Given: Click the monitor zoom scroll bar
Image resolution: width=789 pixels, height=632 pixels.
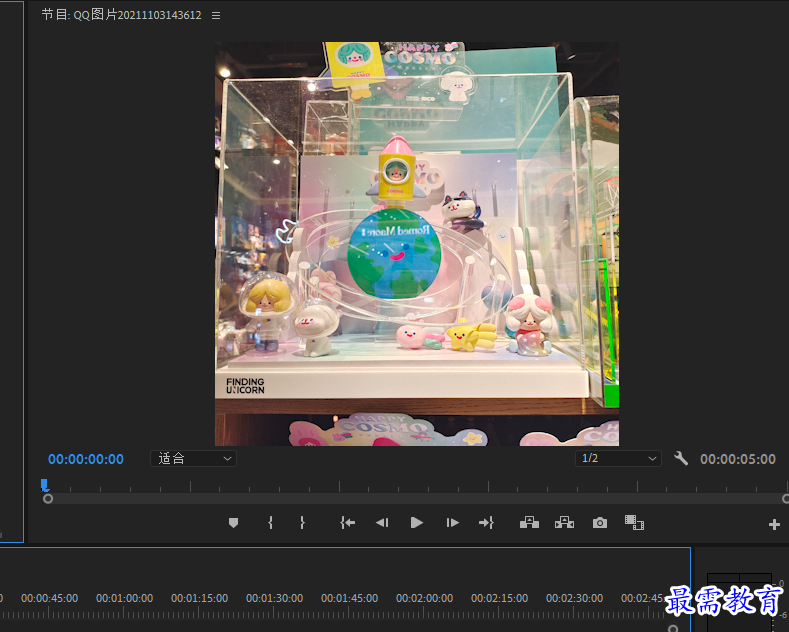Looking at the screenshot, I should tap(417, 499).
